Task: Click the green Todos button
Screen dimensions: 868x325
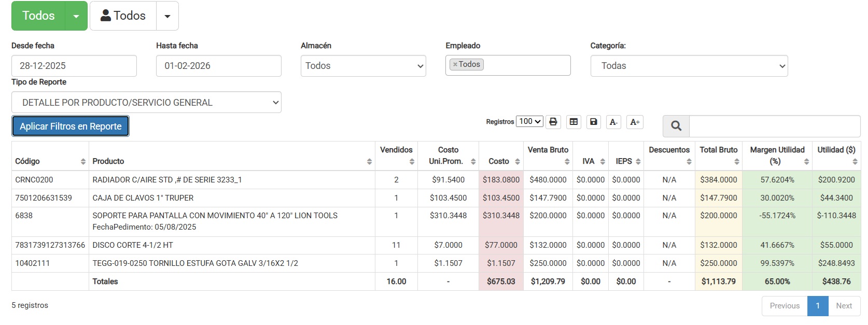Action: point(38,16)
